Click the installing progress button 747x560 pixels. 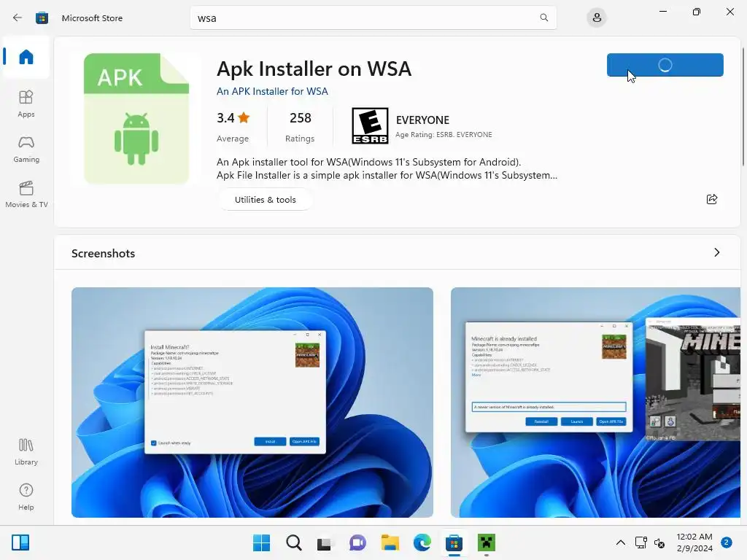(665, 65)
